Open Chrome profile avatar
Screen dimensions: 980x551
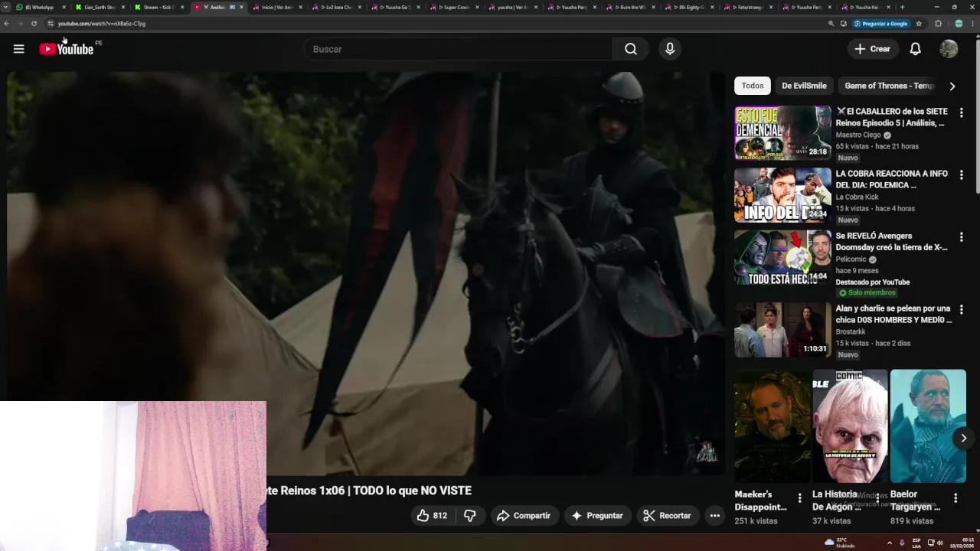959,24
